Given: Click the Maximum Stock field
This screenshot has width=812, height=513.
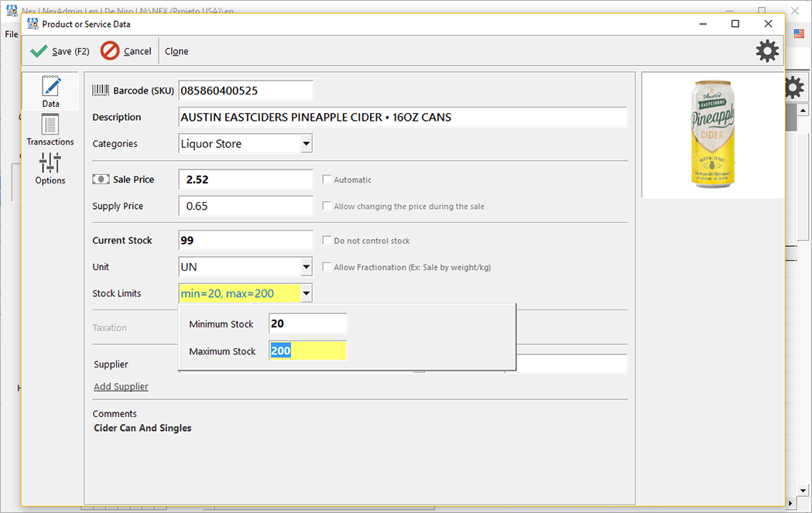Looking at the screenshot, I should coord(307,351).
